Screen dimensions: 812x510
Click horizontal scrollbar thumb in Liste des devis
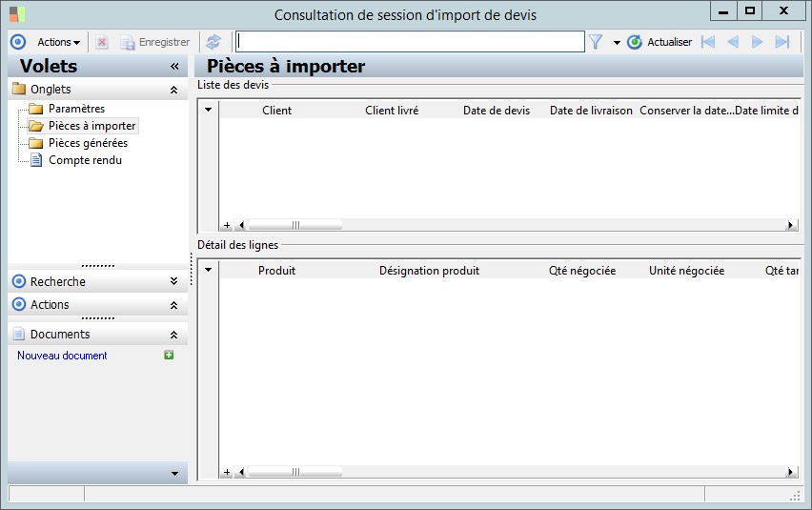295,225
